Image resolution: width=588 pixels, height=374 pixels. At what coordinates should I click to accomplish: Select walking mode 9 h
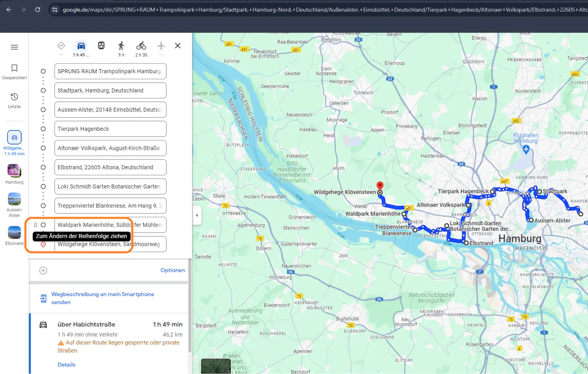click(121, 48)
